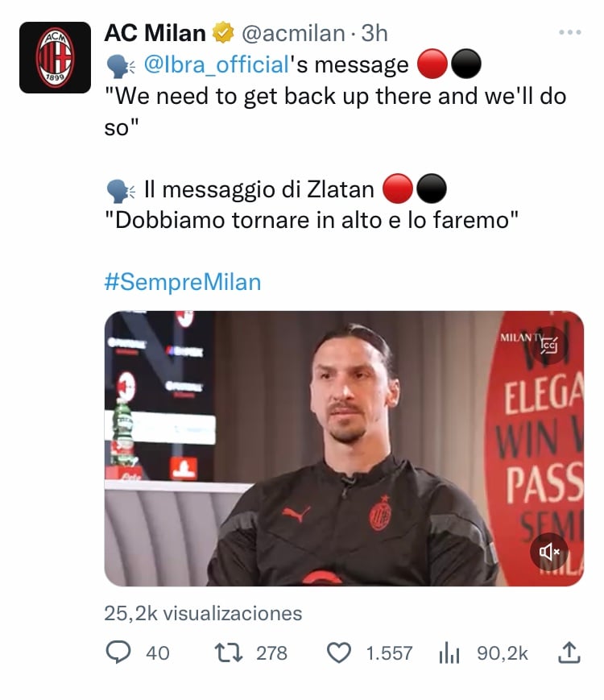
Task: Play the Zlatan interview video
Action: 344,448
